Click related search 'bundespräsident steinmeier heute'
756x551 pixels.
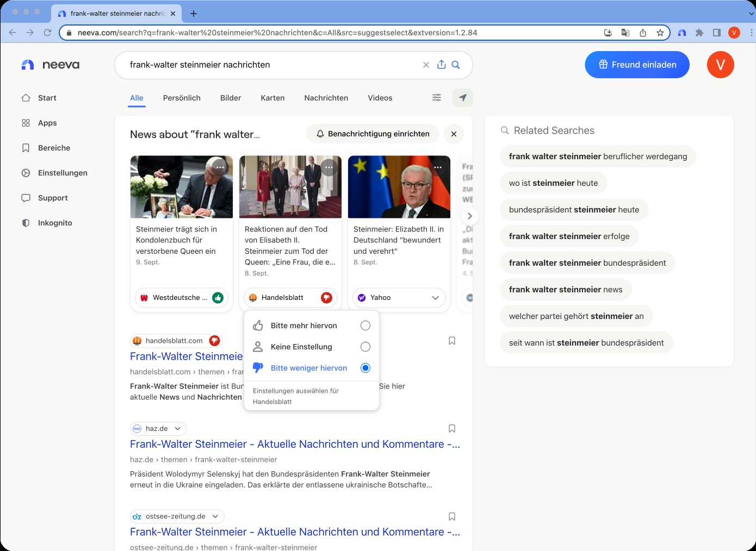(574, 210)
